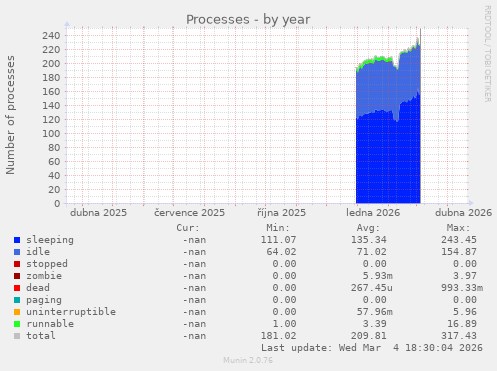Image resolution: width=497 pixels, height=371 pixels.
Task: Click idle average value 71.02
Action: 371,252
